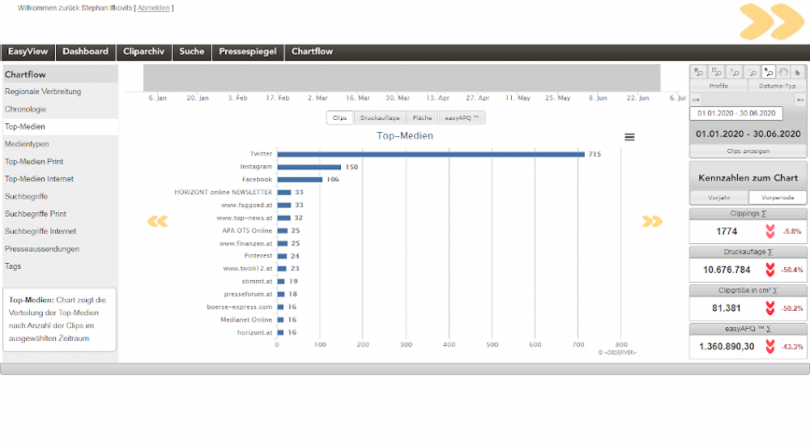
Task: Open the Dashboard tab
Action: click(84, 52)
